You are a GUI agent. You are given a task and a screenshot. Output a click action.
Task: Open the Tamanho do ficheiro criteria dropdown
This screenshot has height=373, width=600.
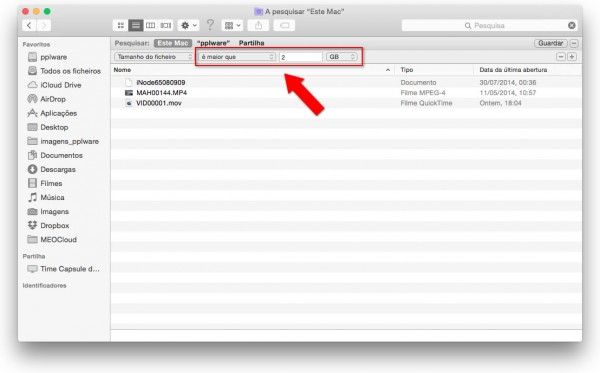pyautogui.click(x=154, y=57)
